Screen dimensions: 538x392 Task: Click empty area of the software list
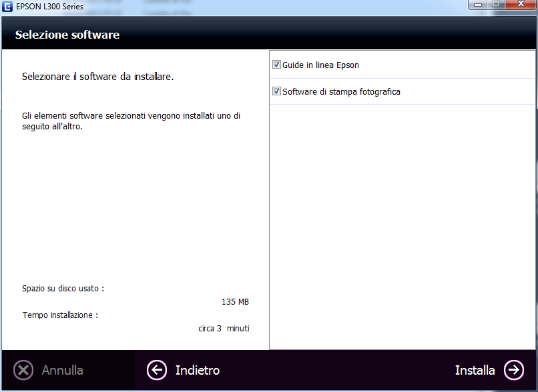[x=402, y=227]
